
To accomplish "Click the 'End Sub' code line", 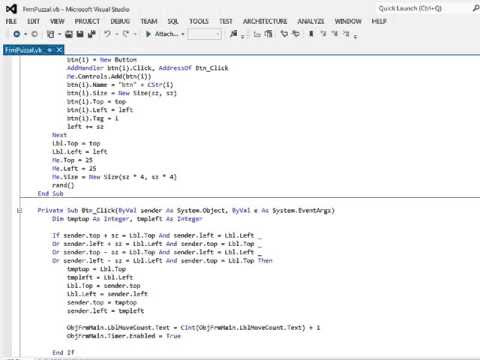I will [50, 194].
